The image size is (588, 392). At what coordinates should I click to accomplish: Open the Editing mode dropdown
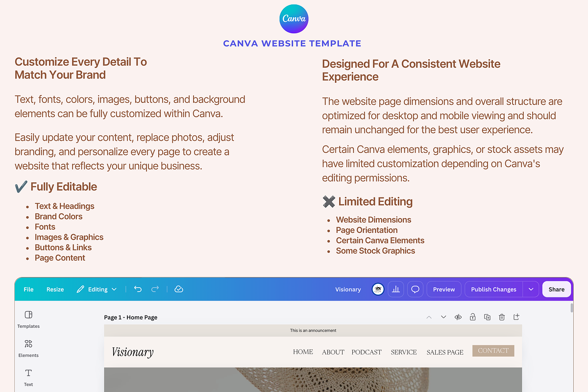tap(97, 289)
